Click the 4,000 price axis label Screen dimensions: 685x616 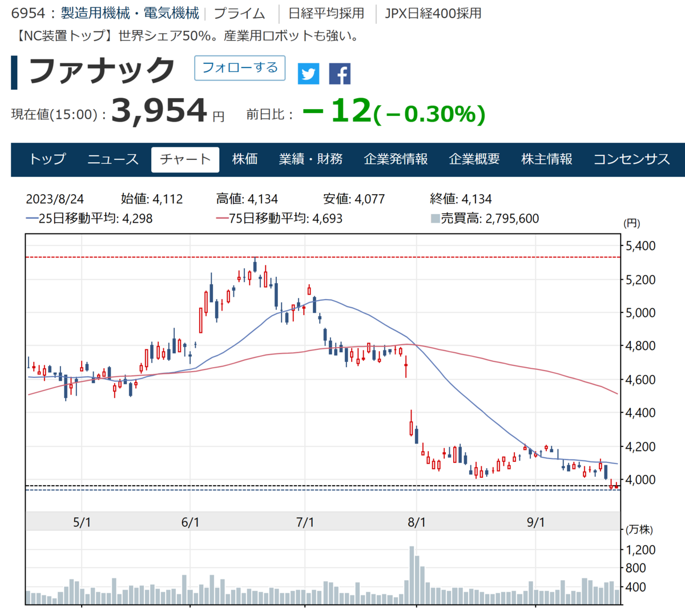[640, 480]
